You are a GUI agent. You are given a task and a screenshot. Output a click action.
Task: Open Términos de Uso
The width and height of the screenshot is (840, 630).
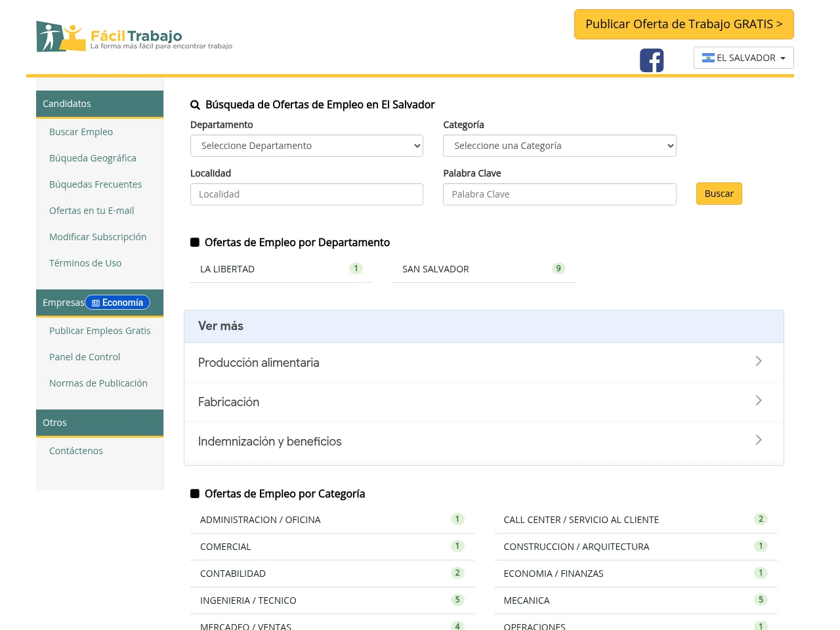[x=85, y=263]
